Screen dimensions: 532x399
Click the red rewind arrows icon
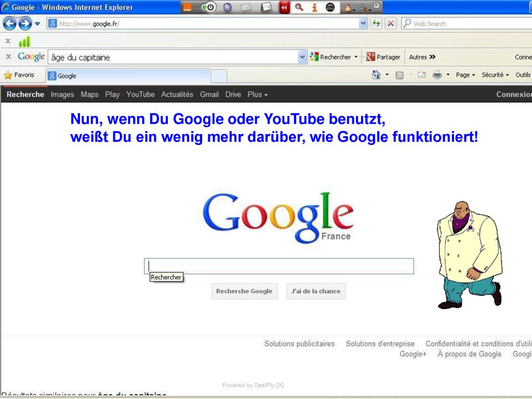click(x=284, y=7)
